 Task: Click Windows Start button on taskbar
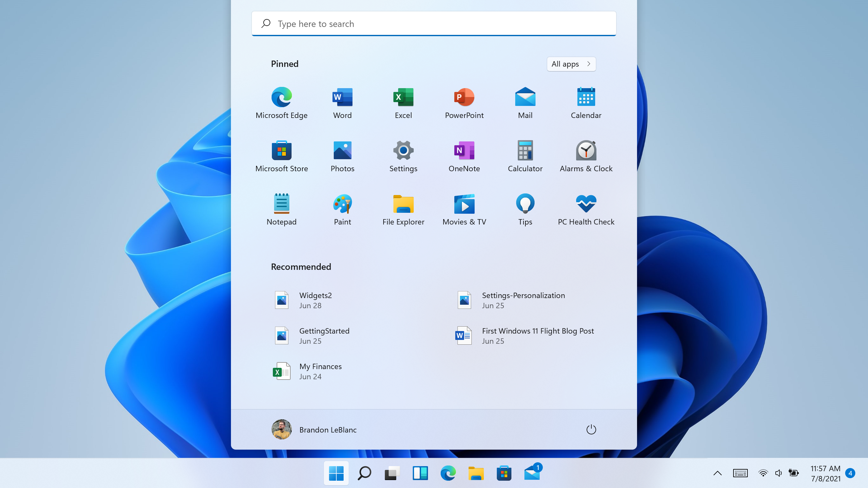[x=336, y=472]
